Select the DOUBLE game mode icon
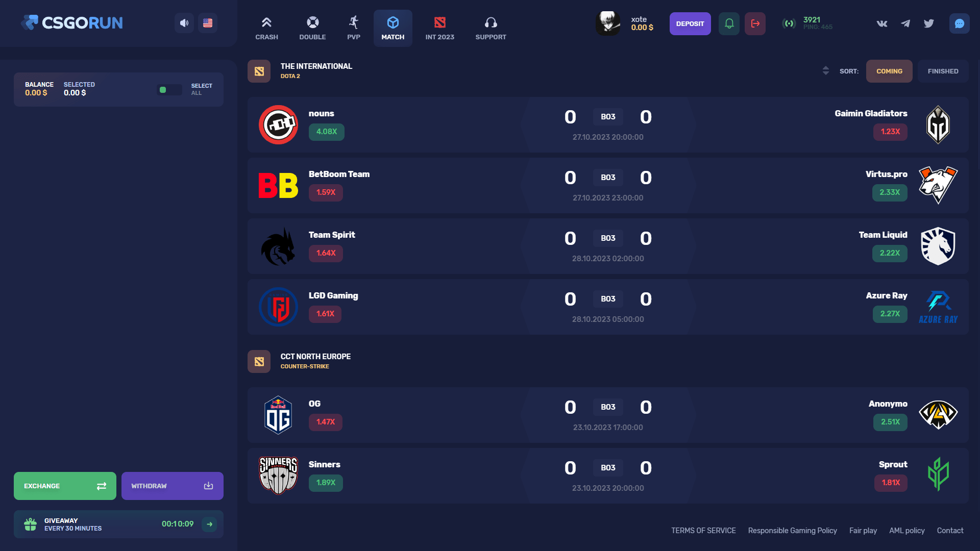The image size is (980, 551). 312,22
